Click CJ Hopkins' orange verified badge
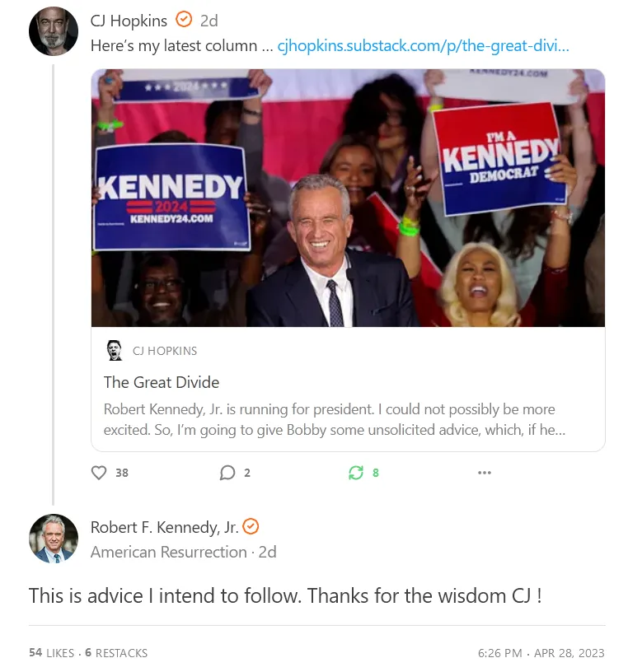This screenshot has height=672, width=628. (185, 20)
